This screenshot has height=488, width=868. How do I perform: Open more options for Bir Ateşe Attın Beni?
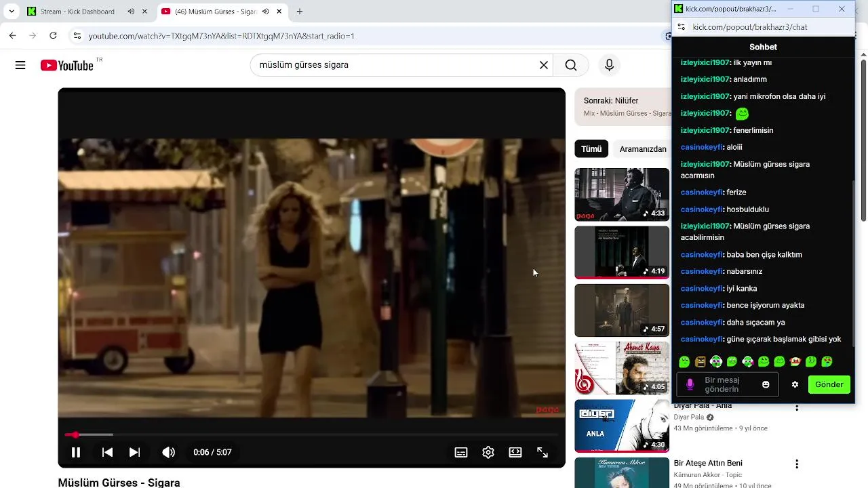797,464
